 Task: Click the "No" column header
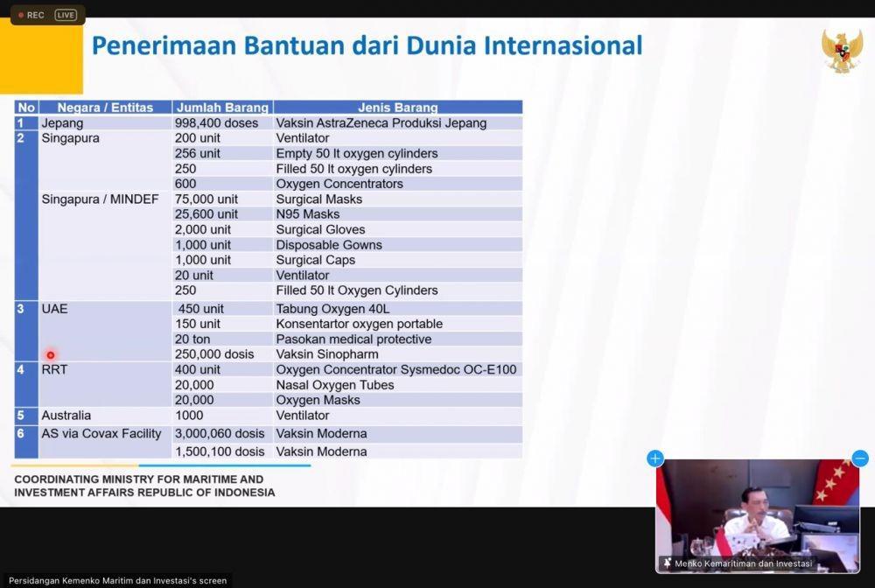[x=26, y=107]
